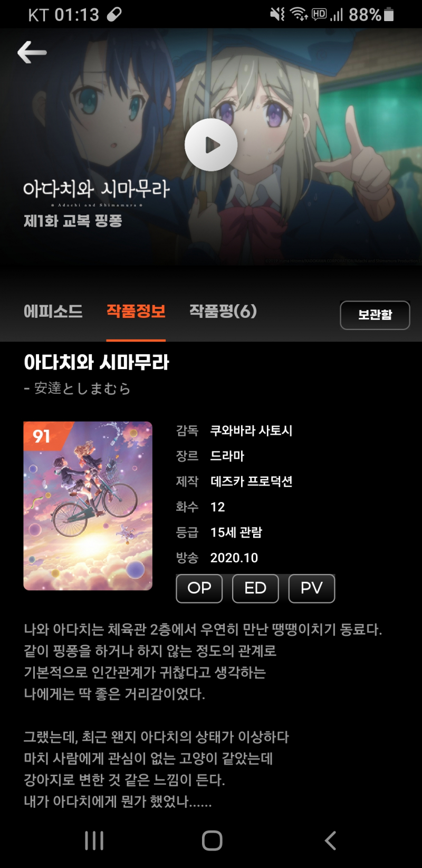Open Android recent apps button
The width and height of the screenshot is (422, 868).
pos(94,841)
